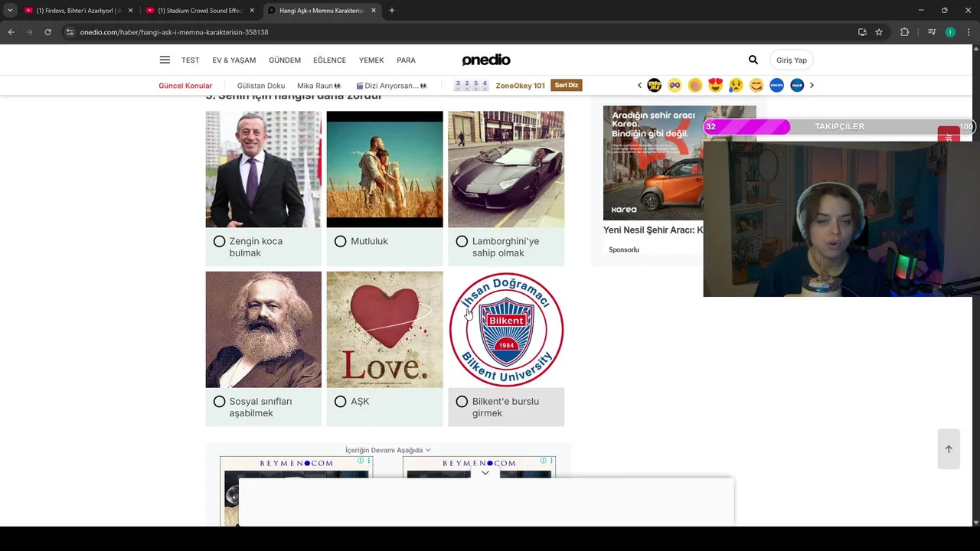Open the YEMEK menu
The width and height of the screenshot is (980, 551).
371,60
